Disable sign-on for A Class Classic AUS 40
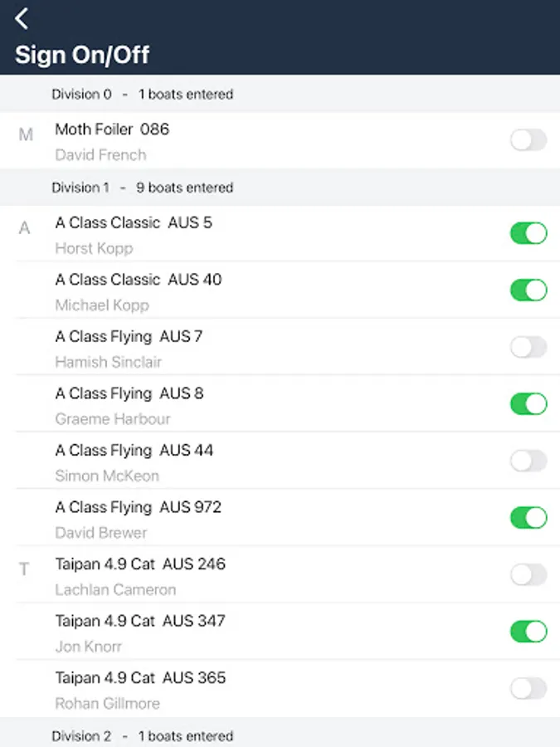The width and height of the screenshot is (560, 747). (x=528, y=290)
